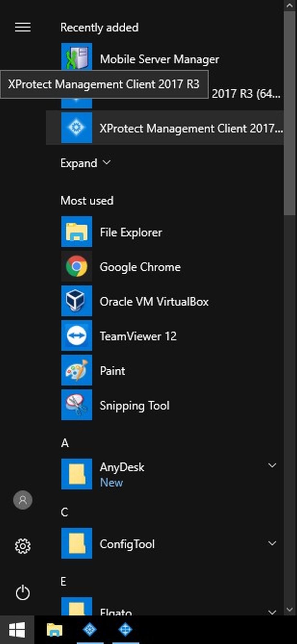Click the Power button icon
The width and height of the screenshot is (297, 644).
point(23,592)
